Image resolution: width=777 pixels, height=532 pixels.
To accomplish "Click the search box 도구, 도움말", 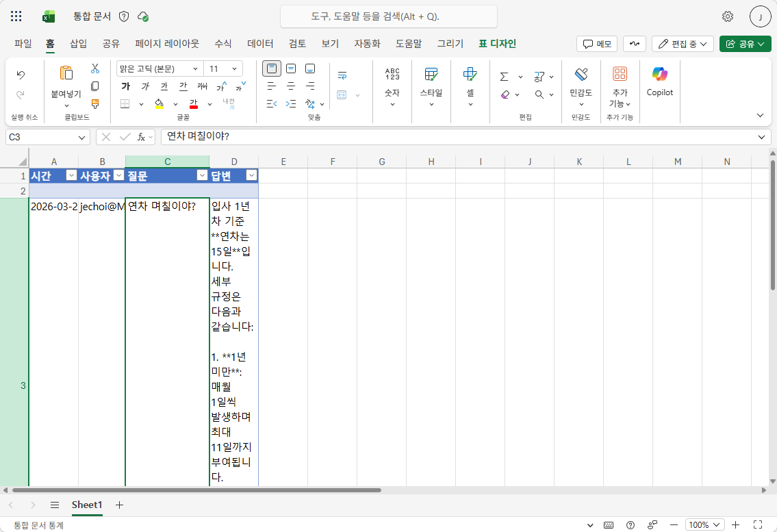I will pyautogui.click(x=389, y=16).
